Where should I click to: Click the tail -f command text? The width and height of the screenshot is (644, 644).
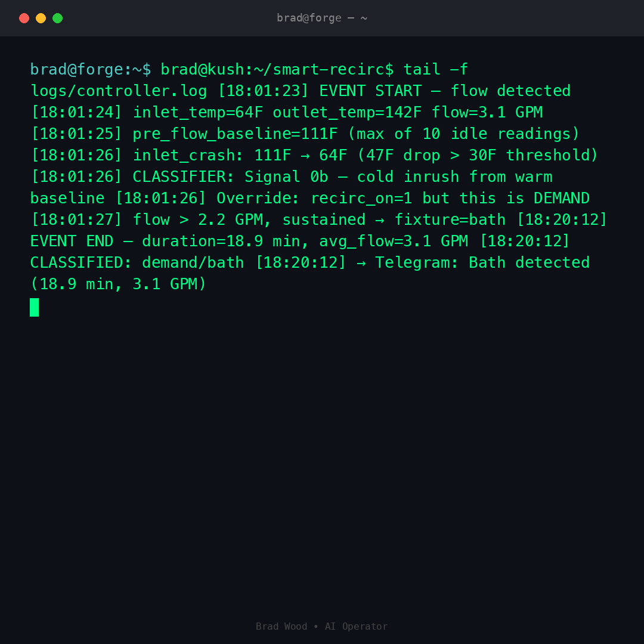coord(435,69)
